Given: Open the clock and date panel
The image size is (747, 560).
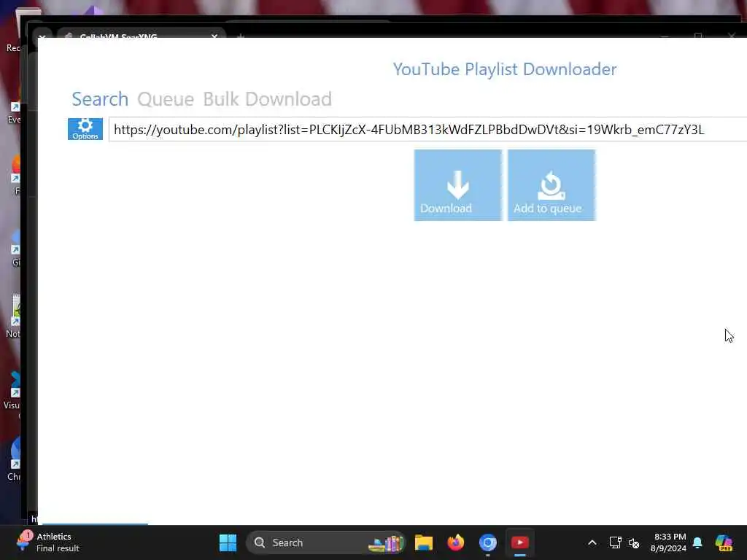Looking at the screenshot, I should click(x=668, y=542).
